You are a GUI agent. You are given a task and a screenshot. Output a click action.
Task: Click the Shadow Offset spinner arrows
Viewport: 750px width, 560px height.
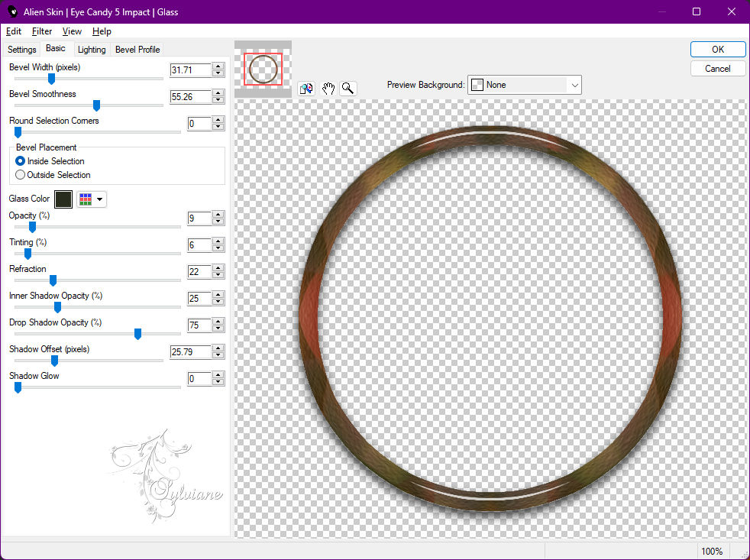pyautogui.click(x=218, y=352)
